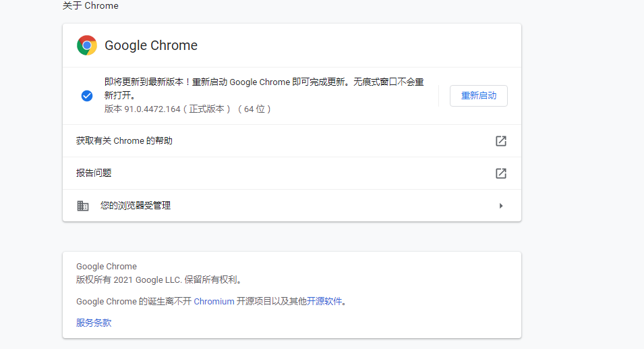Click the Google Chrome card heading text
This screenshot has height=349, width=644.
tap(151, 45)
